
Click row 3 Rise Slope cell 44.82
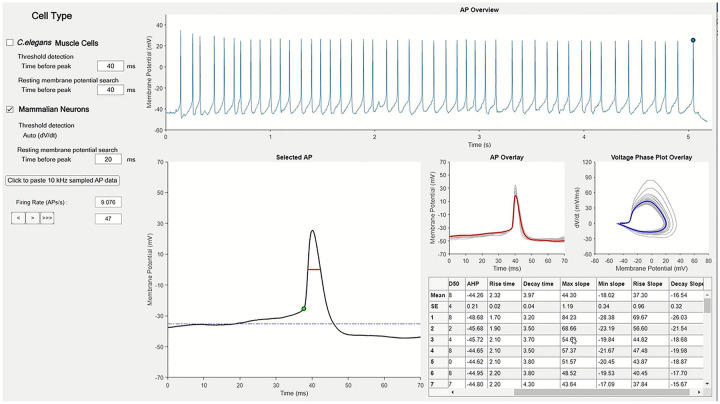650,340
